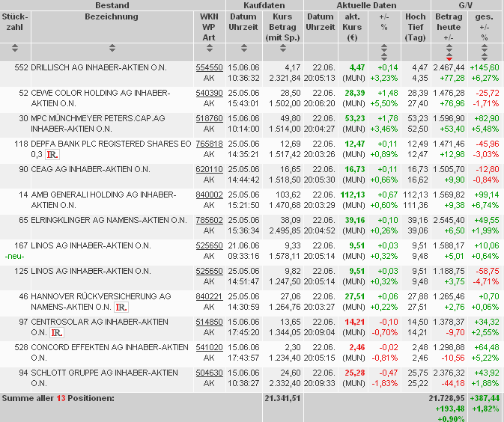Open WKN link 840221 for Hannover Rück
This screenshot has height=422, width=504.
(x=209, y=296)
